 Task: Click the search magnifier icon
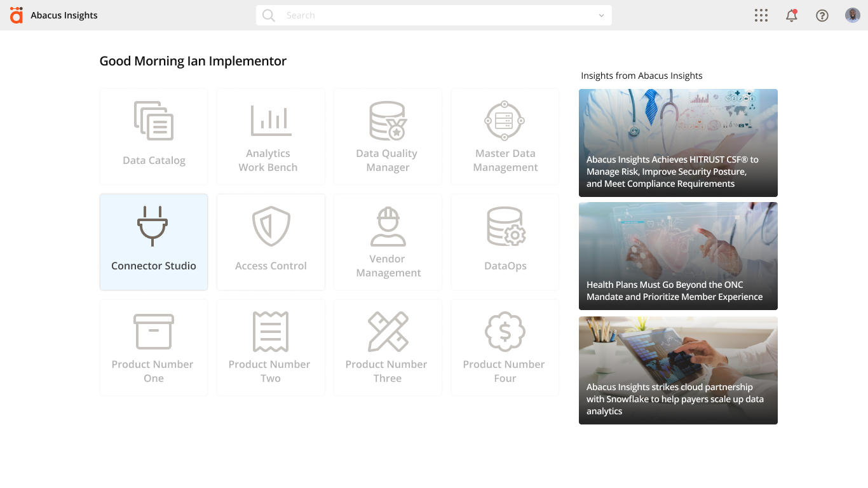click(x=269, y=15)
